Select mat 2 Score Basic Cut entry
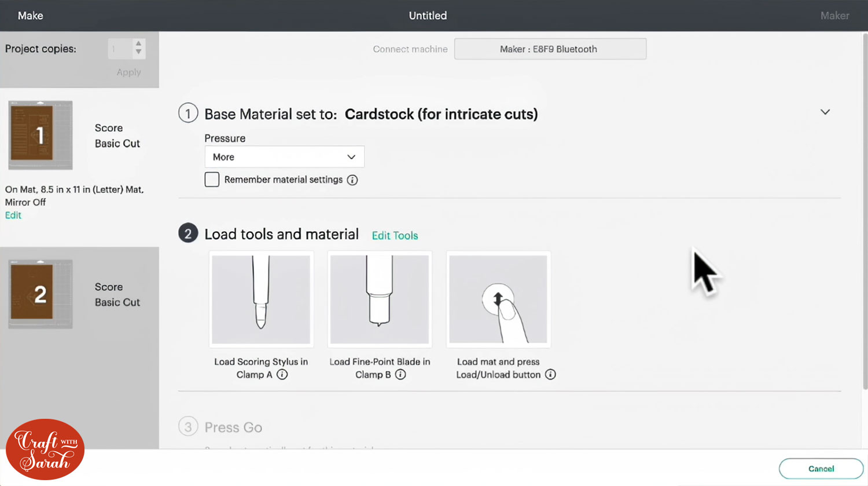The width and height of the screenshot is (868, 486). coord(79,294)
